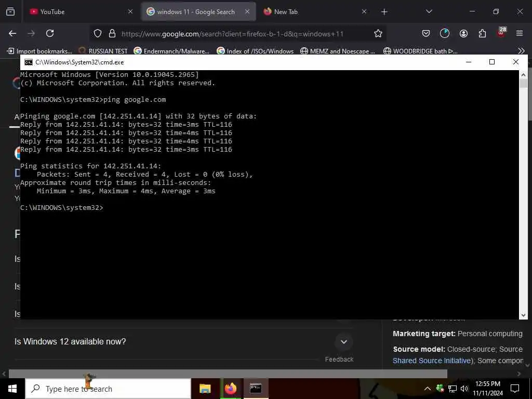Close the New Tab tab
Image resolution: width=532 pixels, height=399 pixels.
pos(364,11)
